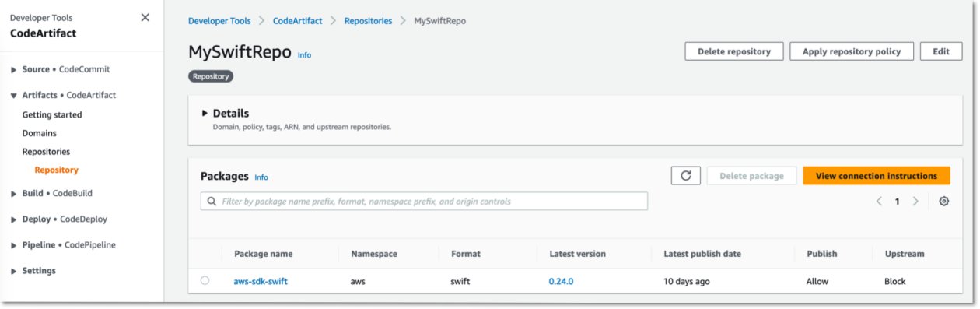This screenshot has width=980, height=309.
Task: Click page number 1 in pagination
Action: tap(897, 201)
